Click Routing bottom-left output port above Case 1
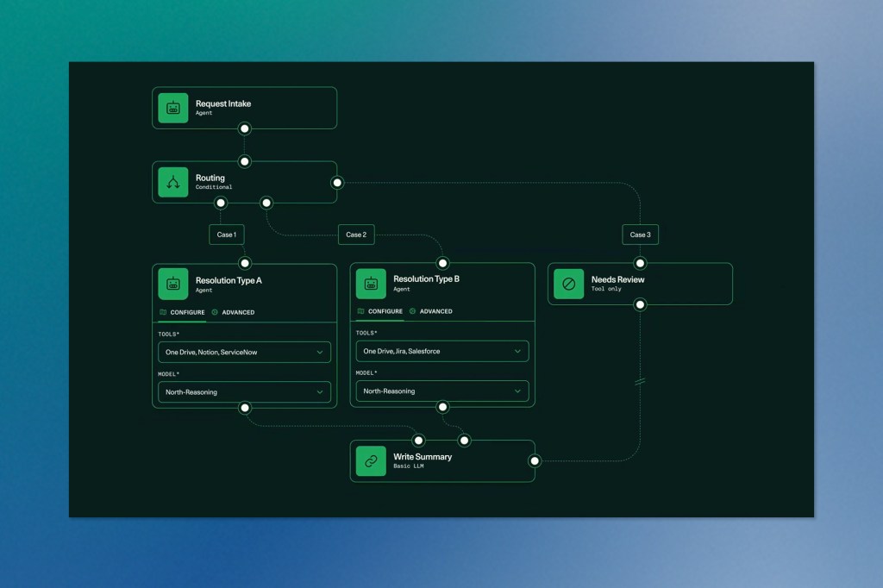 tap(221, 203)
